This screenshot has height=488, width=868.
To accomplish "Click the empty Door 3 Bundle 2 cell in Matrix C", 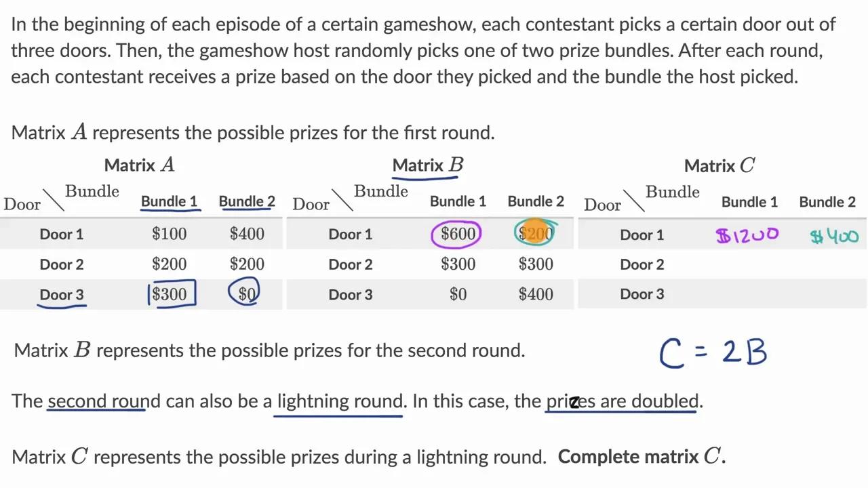I will [827, 294].
